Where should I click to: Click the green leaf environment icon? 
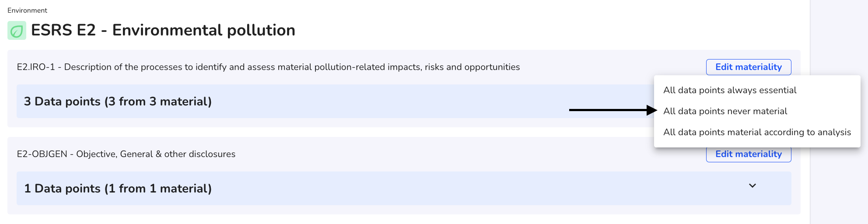pyautogui.click(x=17, y=31)
